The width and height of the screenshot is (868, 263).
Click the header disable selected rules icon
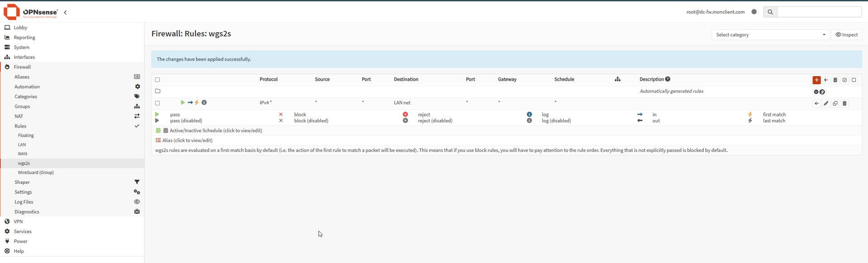pos(854,80)
